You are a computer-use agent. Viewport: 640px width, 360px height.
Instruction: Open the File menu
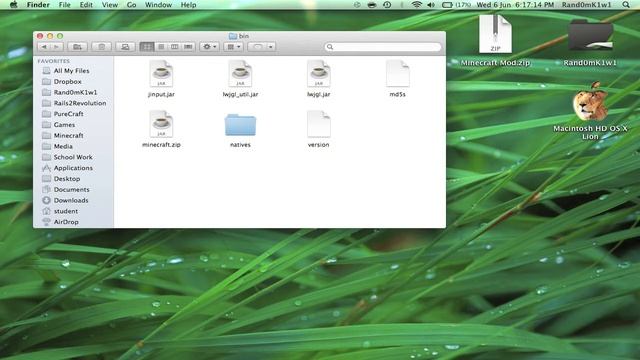64,5
